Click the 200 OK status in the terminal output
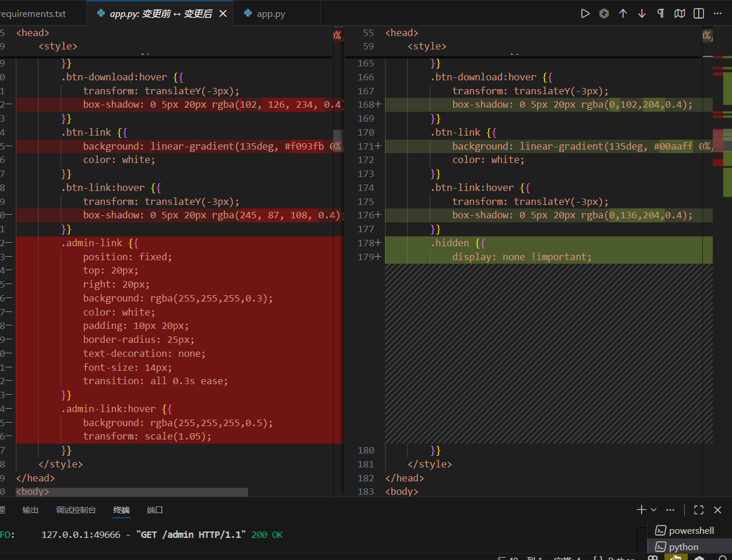The width and height of the screenshot is (732, 560). (x=267, y=534)
